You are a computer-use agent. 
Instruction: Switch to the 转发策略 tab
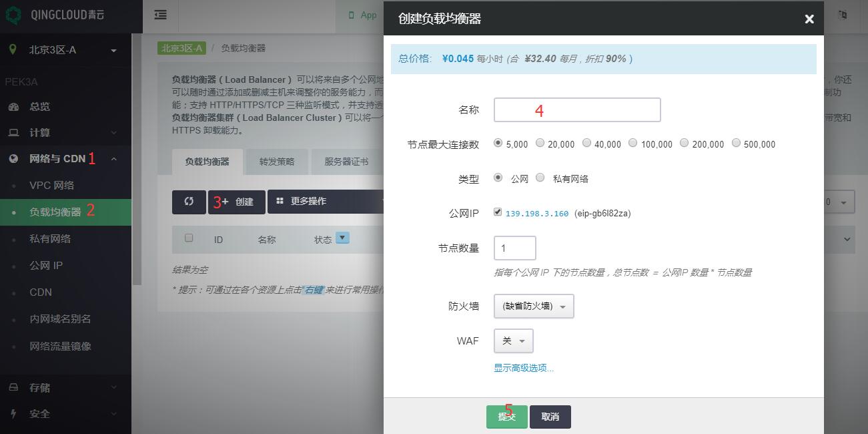[277, 162]
